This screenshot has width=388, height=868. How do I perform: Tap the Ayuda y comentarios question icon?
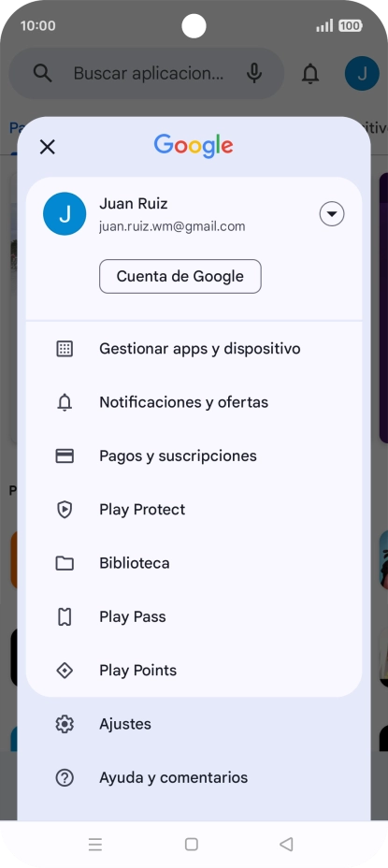pyautogui.click(x=65, y=778)
